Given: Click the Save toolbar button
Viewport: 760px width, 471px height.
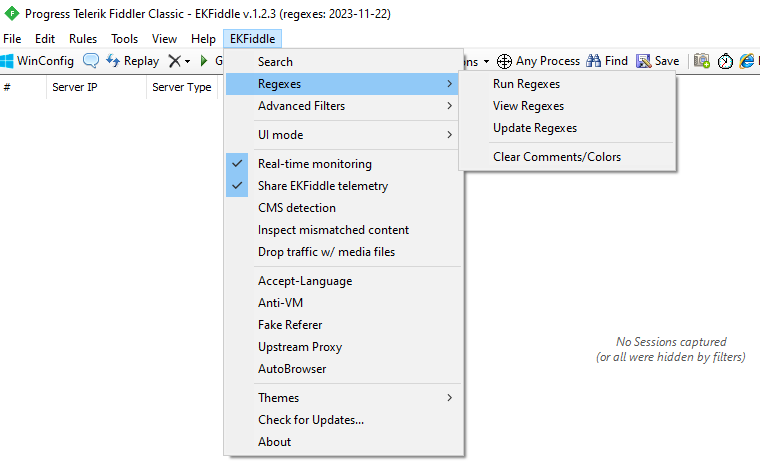Looking at the screenshot, I should click(x=658, y=61).
